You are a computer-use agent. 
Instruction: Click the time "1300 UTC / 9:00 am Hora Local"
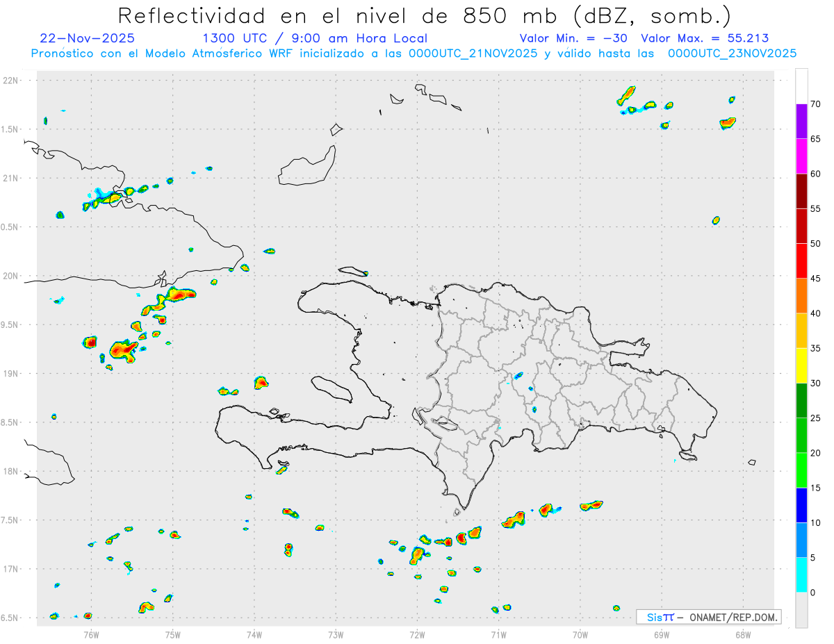click(x=315, y=38)
